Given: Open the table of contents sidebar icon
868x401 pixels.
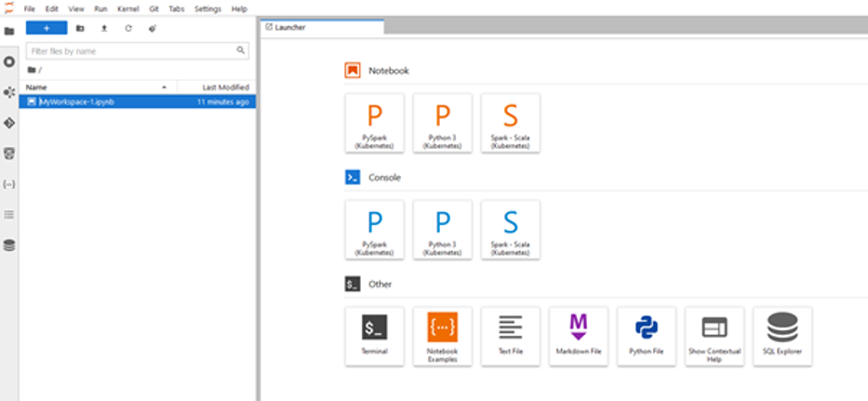Looking at the screenshot, I should click(9, 215).
